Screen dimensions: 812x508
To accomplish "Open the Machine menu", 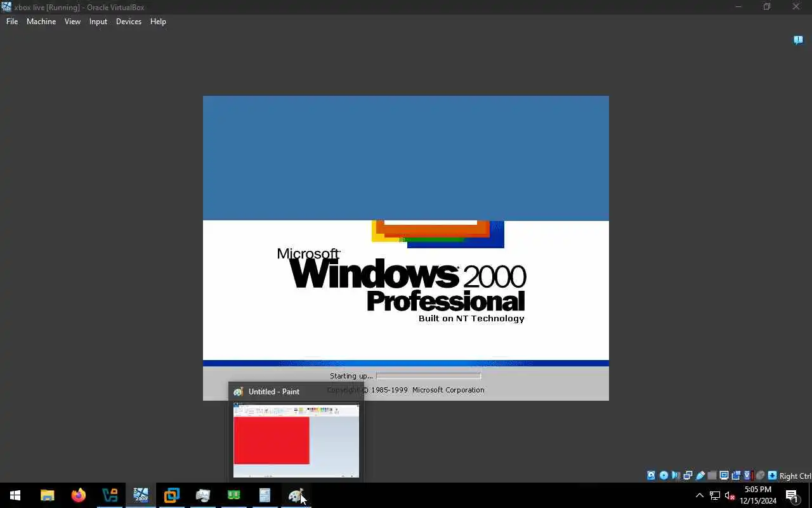I will (41, 22).
